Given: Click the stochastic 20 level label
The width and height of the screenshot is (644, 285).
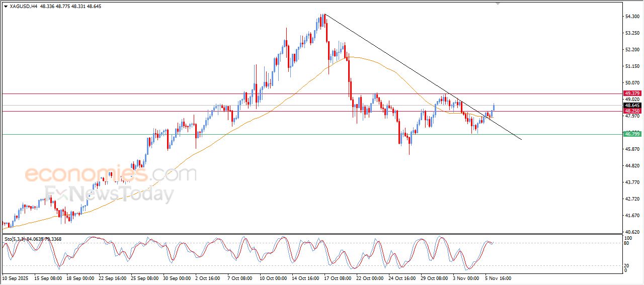Looking at the screenshot, I should [x=627, y=265].
